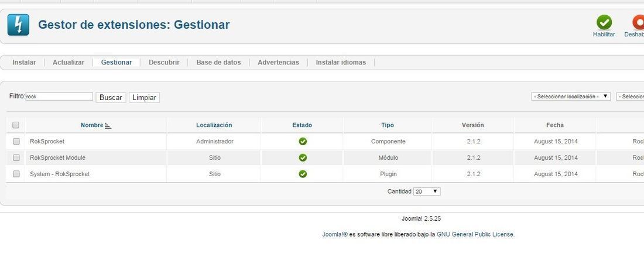The width and height of the screenshot is (644, 257).
Task: Open the Seleccionar localización dropdown
Action: tap(571, 97)
